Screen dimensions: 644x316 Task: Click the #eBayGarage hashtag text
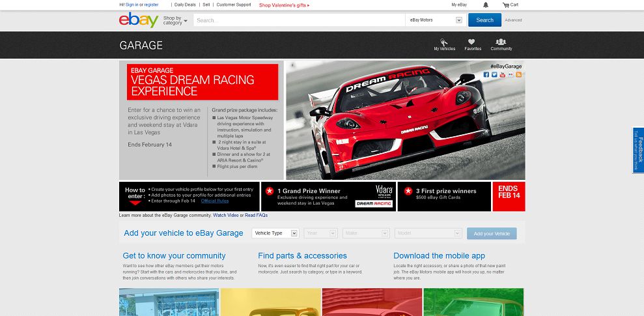(505, 66)
